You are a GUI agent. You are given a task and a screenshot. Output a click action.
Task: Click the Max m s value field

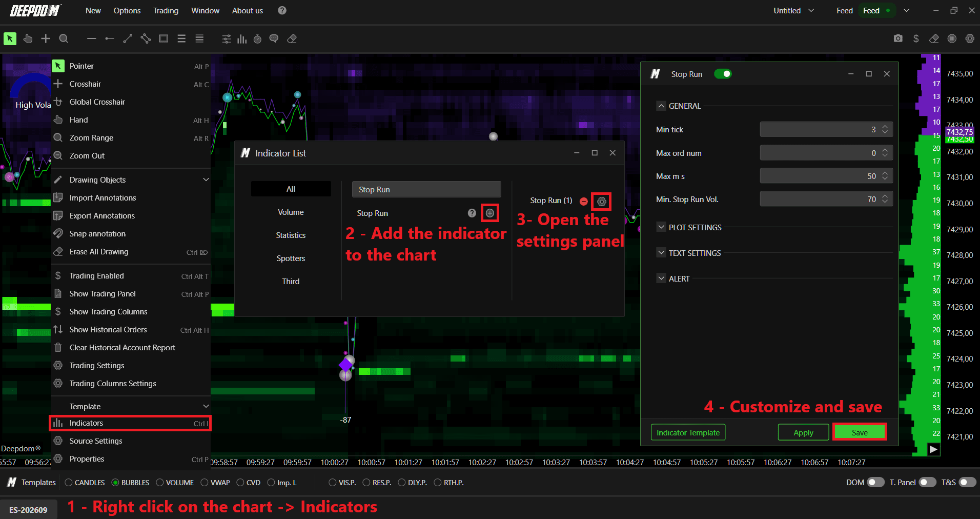click(826, 176)
